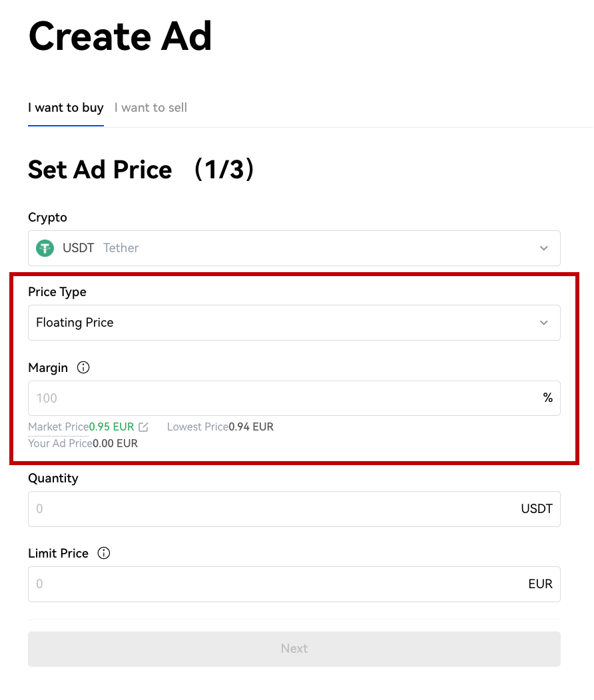Click the Your Ad Price value

115,443
